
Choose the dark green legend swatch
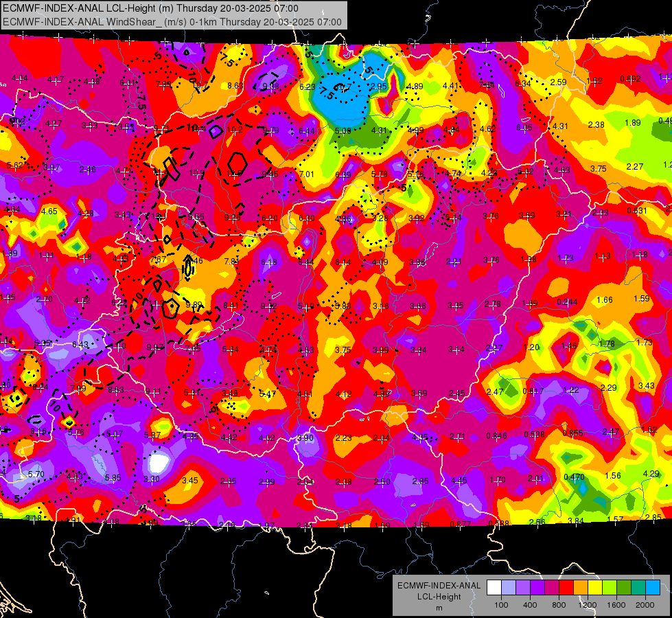pos(624,588)
